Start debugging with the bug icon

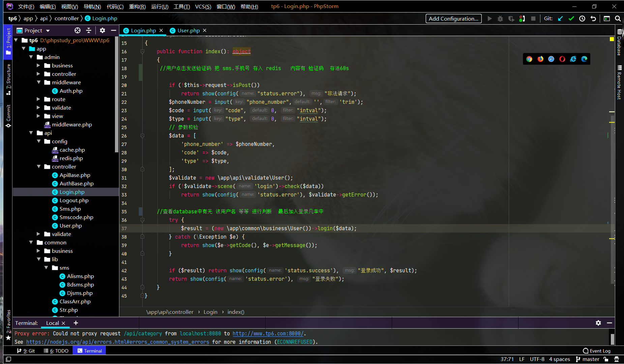pyautogui.click(x=500, y=19)
